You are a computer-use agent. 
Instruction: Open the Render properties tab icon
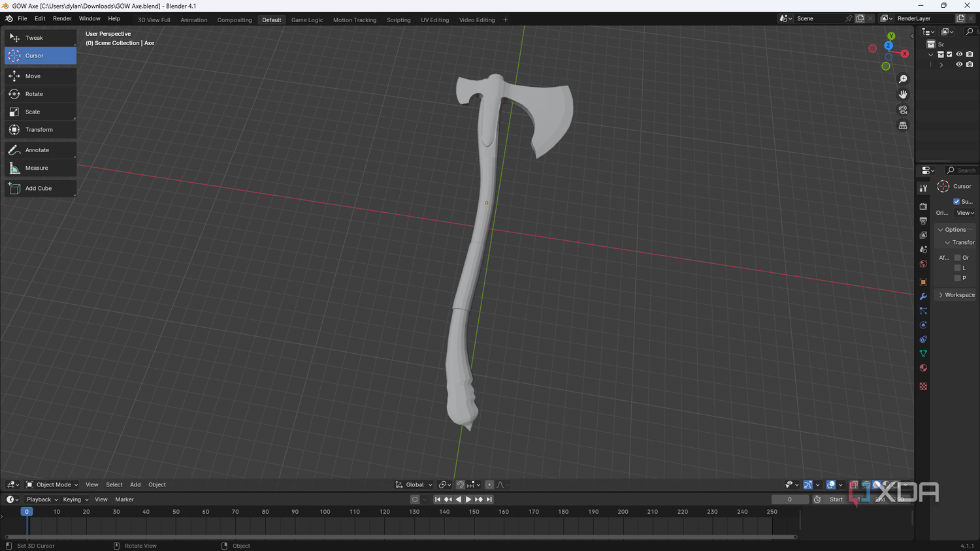click(923, 206)
